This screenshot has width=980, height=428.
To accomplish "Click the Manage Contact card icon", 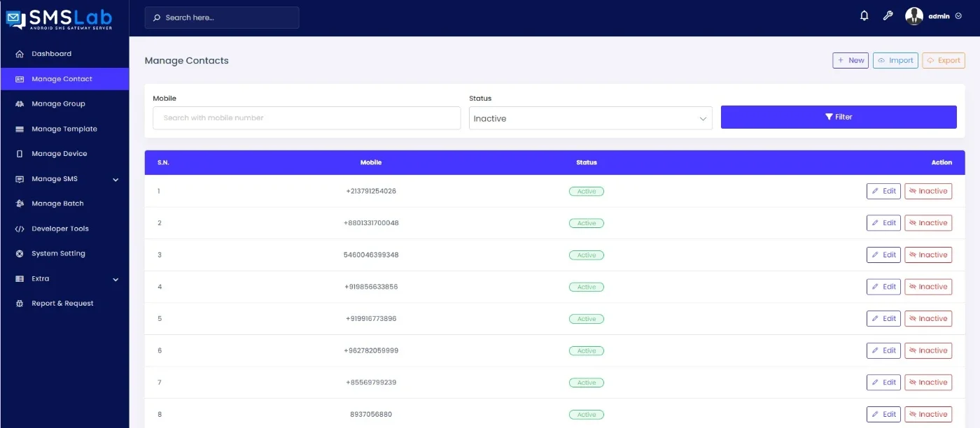I will click(x=20, y=79).
